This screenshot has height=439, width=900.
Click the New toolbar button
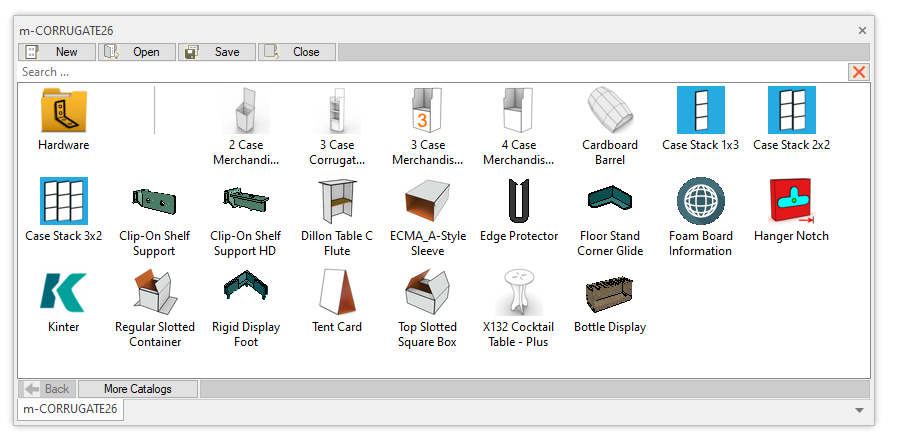[x=57, y=52]
